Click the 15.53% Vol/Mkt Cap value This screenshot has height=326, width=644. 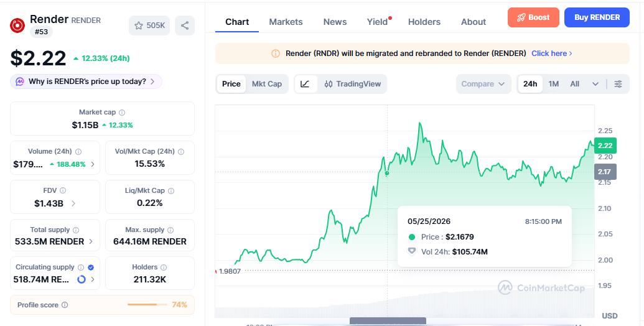(x=150, y=164)
